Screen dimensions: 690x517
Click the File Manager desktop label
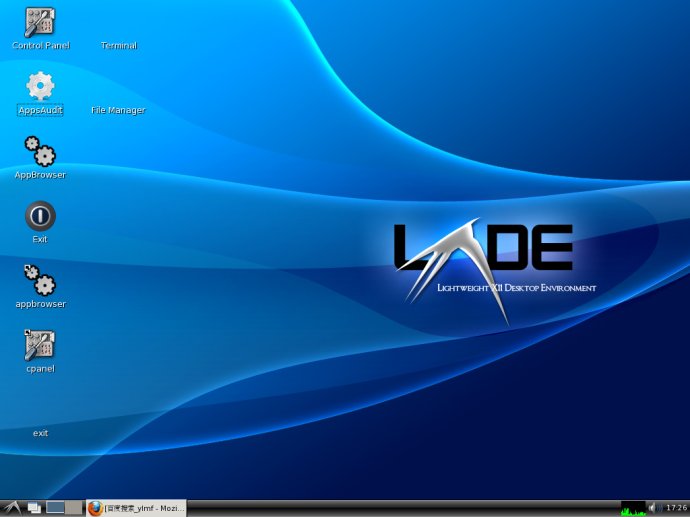pos(118,110)
